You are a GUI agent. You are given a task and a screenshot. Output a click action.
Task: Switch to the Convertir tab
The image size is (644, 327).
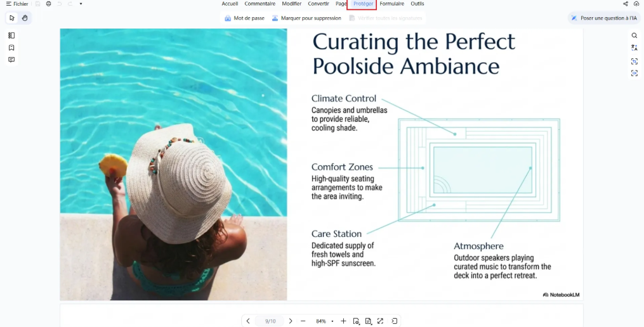pos(319,4)
